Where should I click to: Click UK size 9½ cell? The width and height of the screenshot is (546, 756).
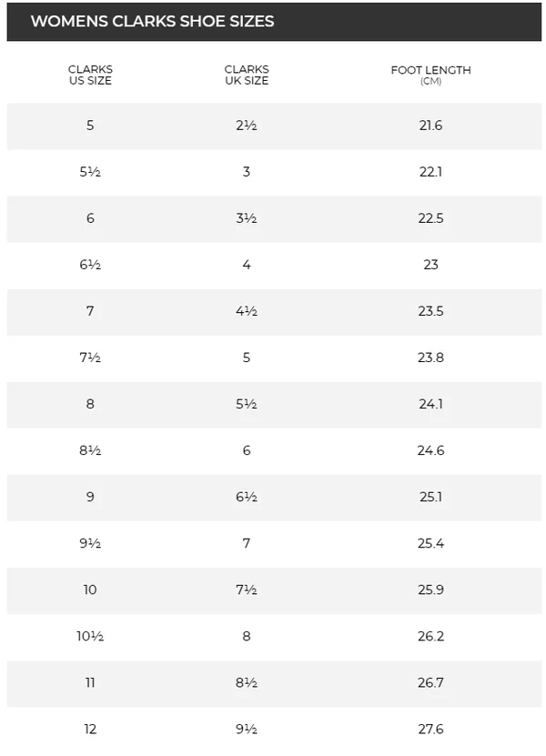pos(247,729)
